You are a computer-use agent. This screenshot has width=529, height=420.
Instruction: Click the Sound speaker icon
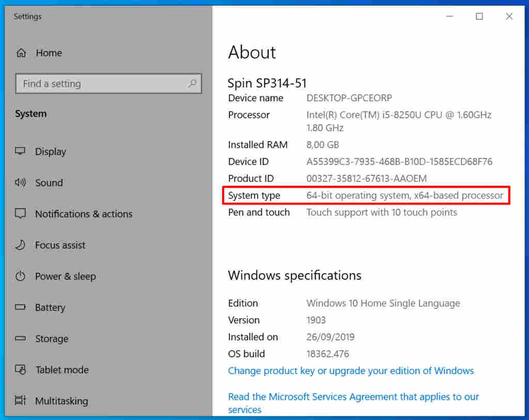(x=20, y=182)
